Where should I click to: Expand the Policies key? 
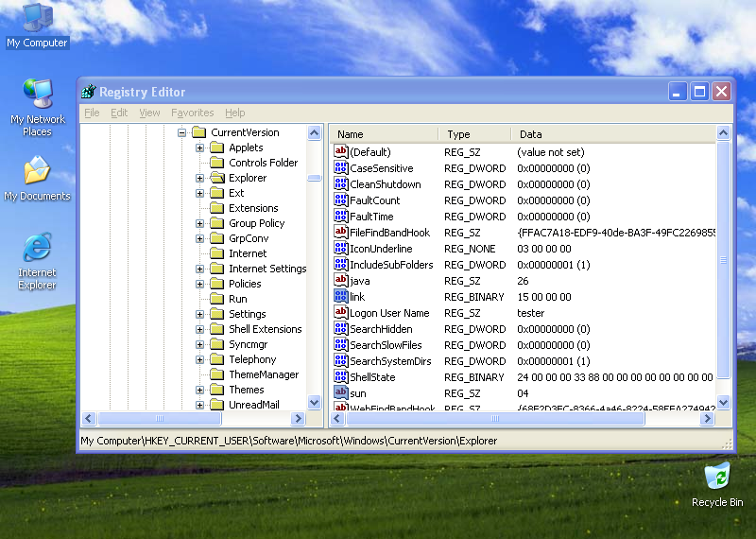click(199, 284)
